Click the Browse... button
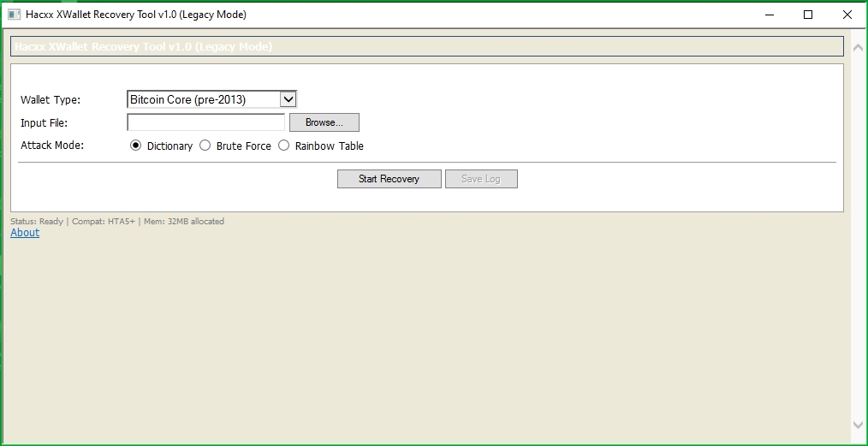This screenshot has height=446, width=868. [x=324, y=122]
